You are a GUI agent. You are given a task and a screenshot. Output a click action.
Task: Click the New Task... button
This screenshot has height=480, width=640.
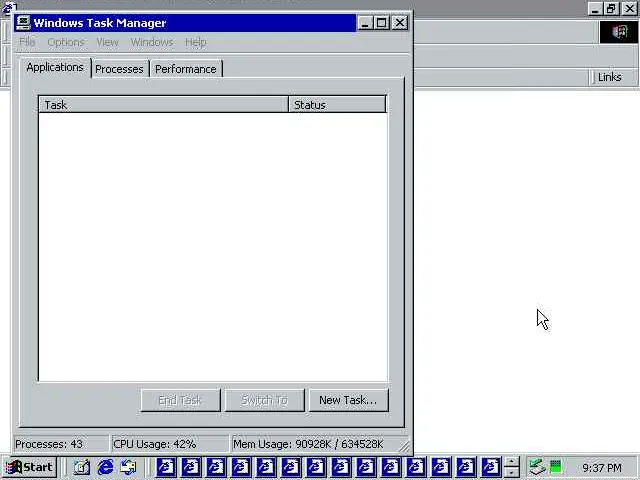click(348, 400)
